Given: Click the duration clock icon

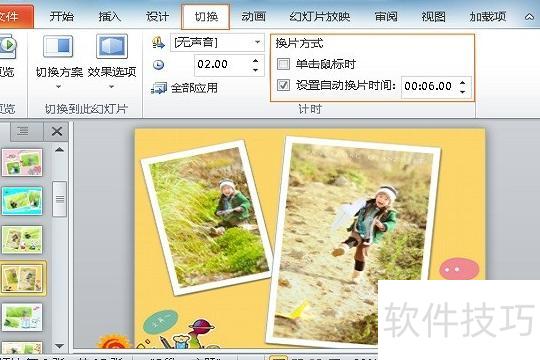Looking at the screenshot, I should pyautogui.click(x=158, y=65).
